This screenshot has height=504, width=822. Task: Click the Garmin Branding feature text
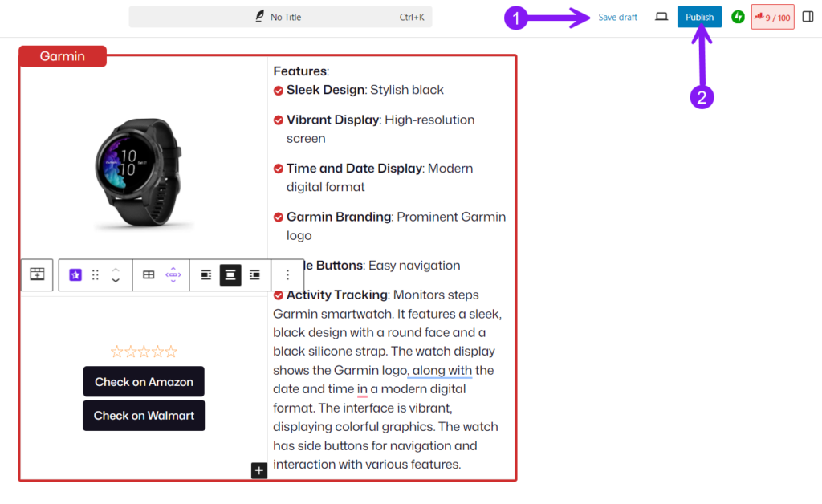396,226
